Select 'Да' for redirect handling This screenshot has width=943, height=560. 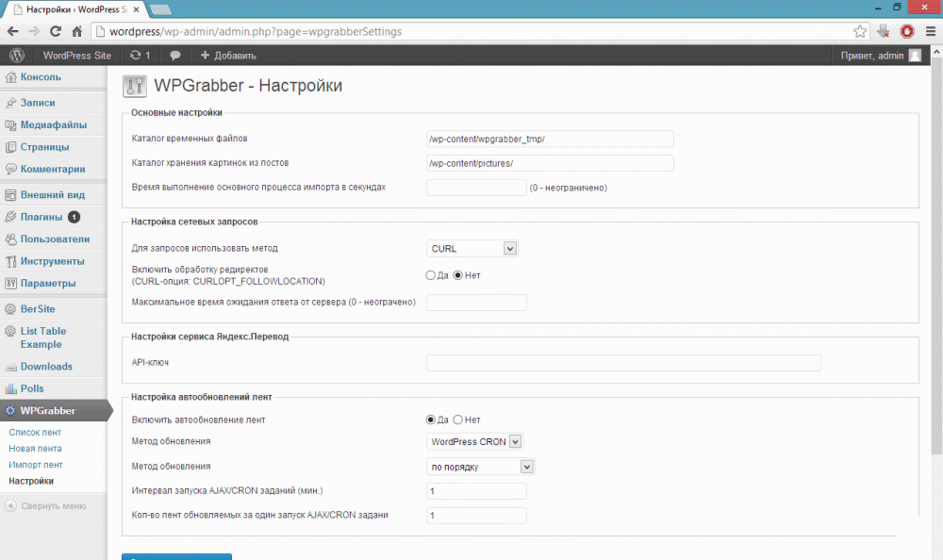point(431,275)
